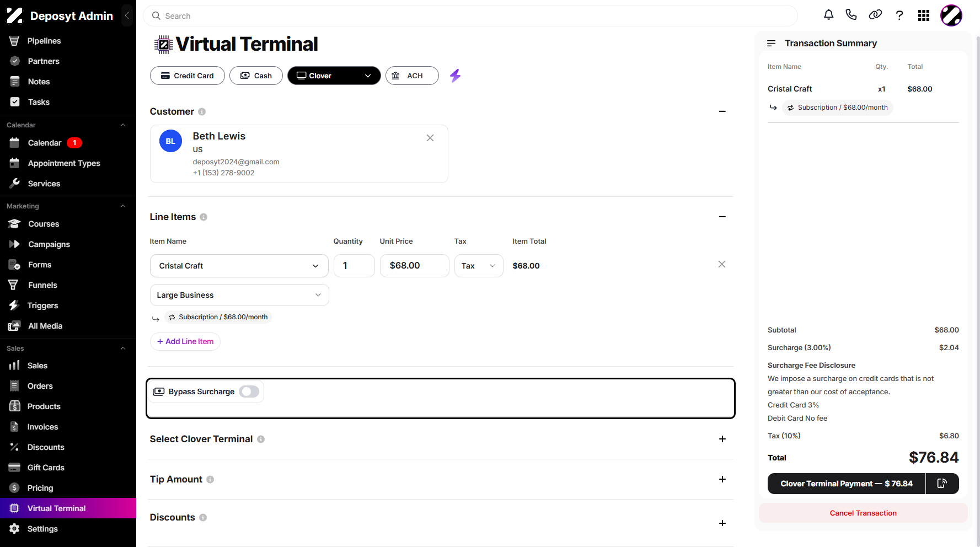Expand the Discounts section

[x=722, y=523]
